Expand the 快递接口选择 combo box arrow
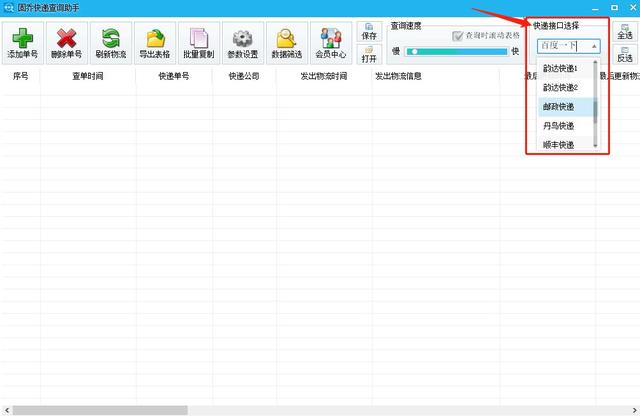This screenshot has height=417, width=640. pos(594,46)
